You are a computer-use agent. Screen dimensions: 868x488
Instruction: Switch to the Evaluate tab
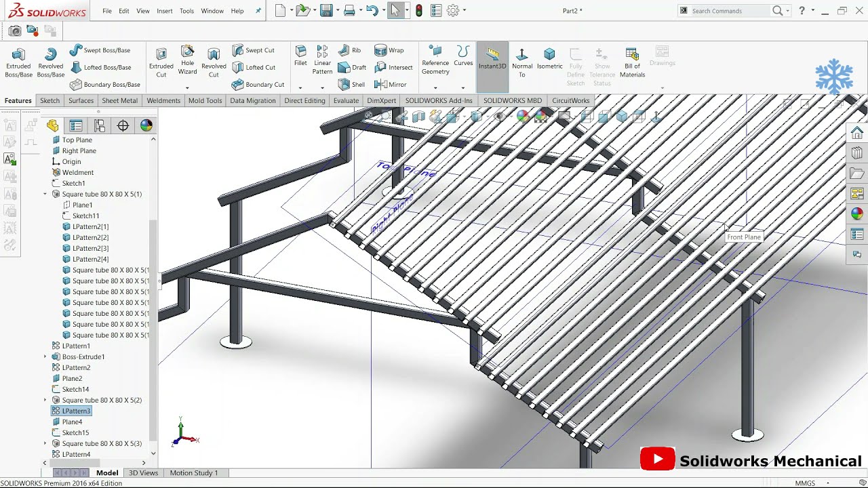point(346,100)
